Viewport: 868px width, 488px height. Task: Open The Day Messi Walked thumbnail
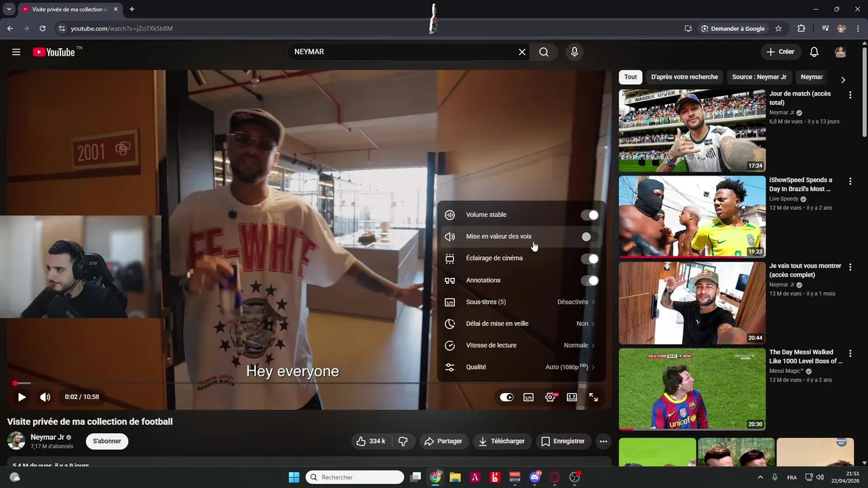pos(692,389)
